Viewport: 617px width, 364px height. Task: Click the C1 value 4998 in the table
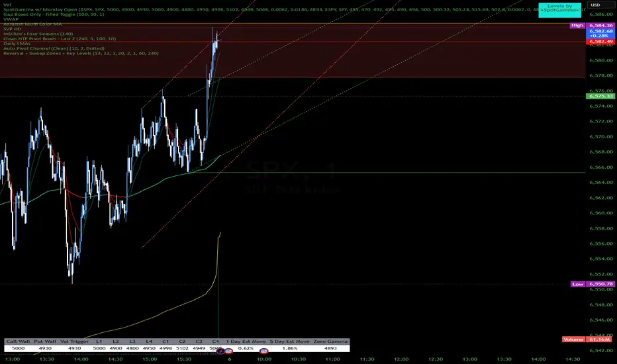coord(166,348)
